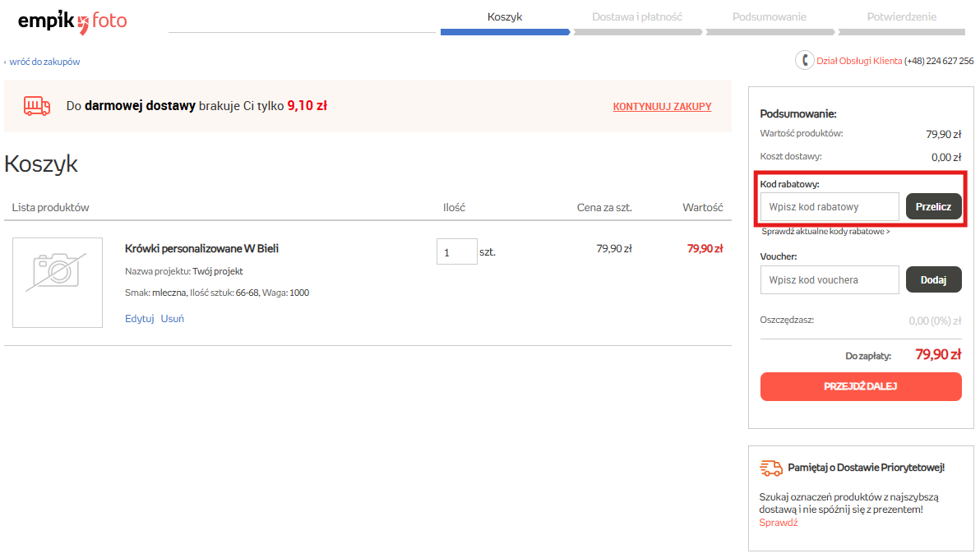The image size is (980, 558).
Task: Expand 'Sprawdź aktualne kody rabatowe' link
Action: (x=825, y=232)
